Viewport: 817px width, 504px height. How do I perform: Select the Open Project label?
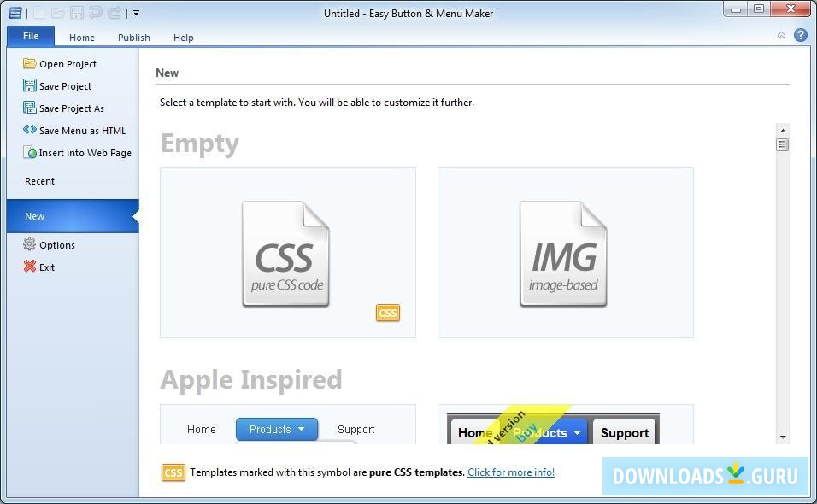(68, 64)
